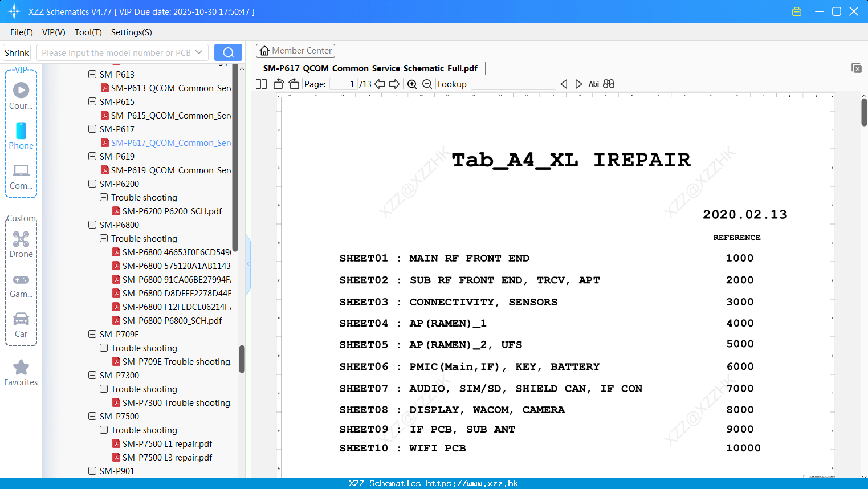Open the File(F) menu
The height and width of the screenshot is (489, 868).
pyautogui.click(x=22, y=32)
